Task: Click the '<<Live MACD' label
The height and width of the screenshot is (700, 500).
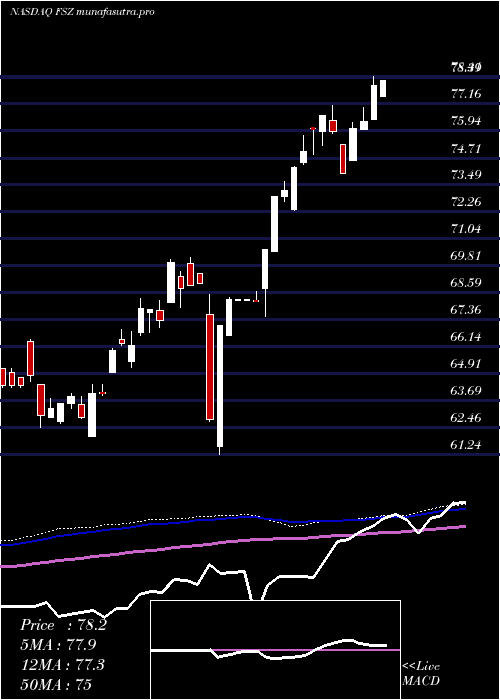Action: pos(421,674)
